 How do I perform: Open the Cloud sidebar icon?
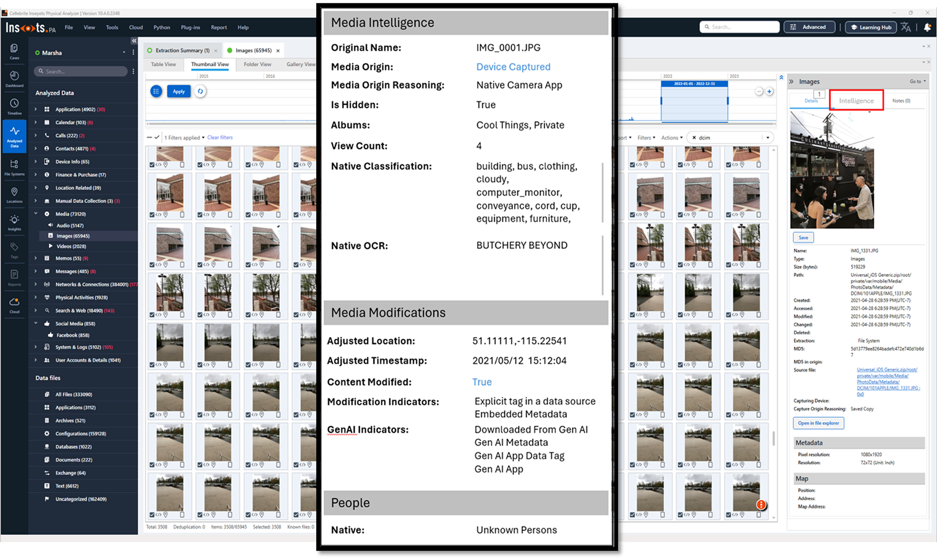[14, 305]
